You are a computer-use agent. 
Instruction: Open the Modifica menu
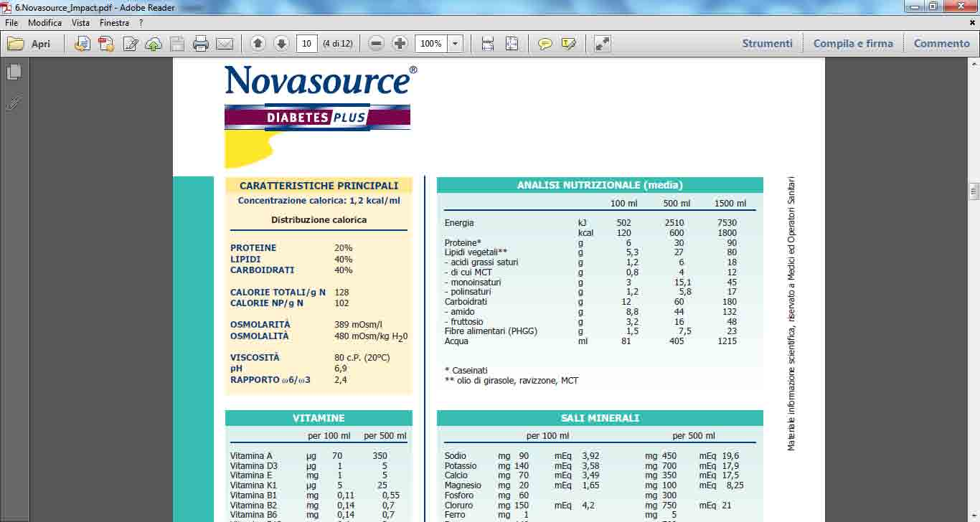(x=44, y=23)
